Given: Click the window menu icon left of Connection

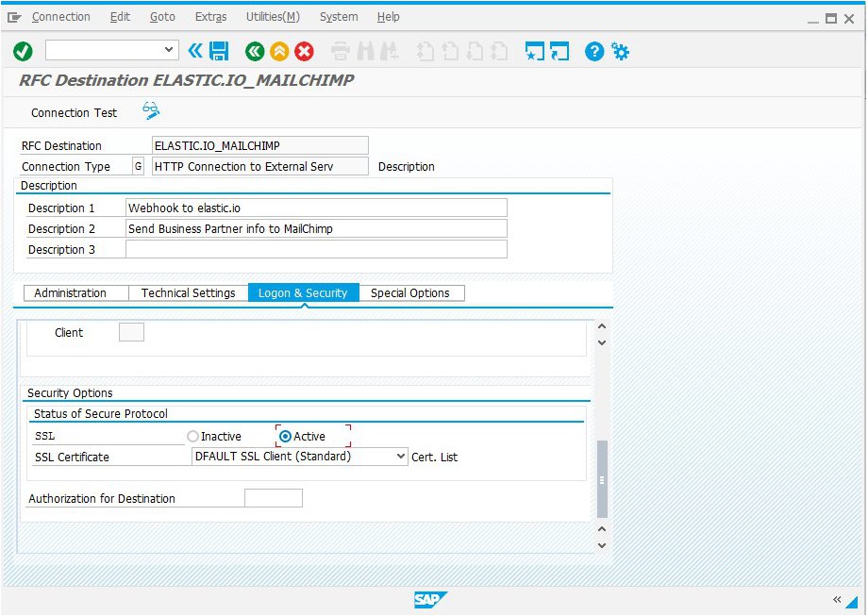Looking at the screenshot, I should (x=14, y=18).
